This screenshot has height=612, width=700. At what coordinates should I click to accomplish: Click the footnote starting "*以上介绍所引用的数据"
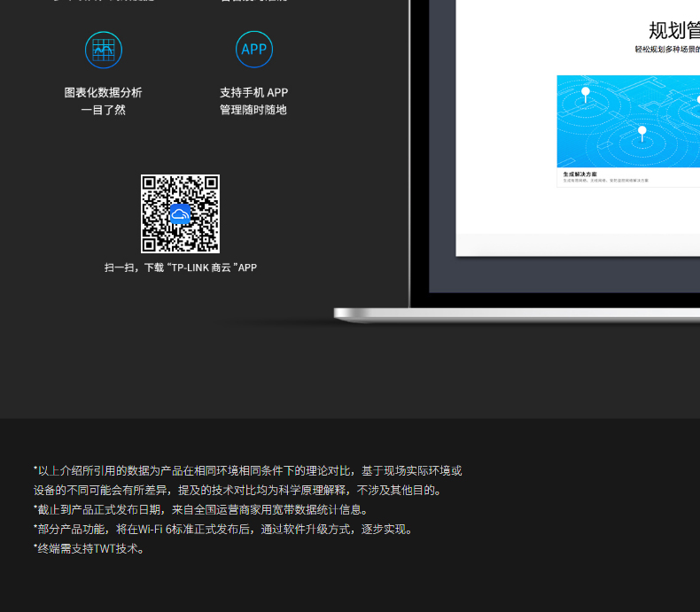pos(248,470)
